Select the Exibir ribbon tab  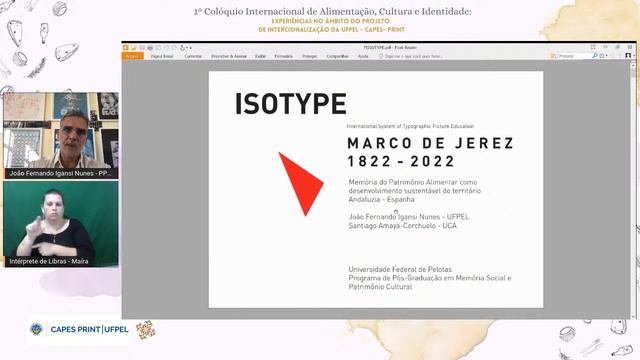(260, 56)
